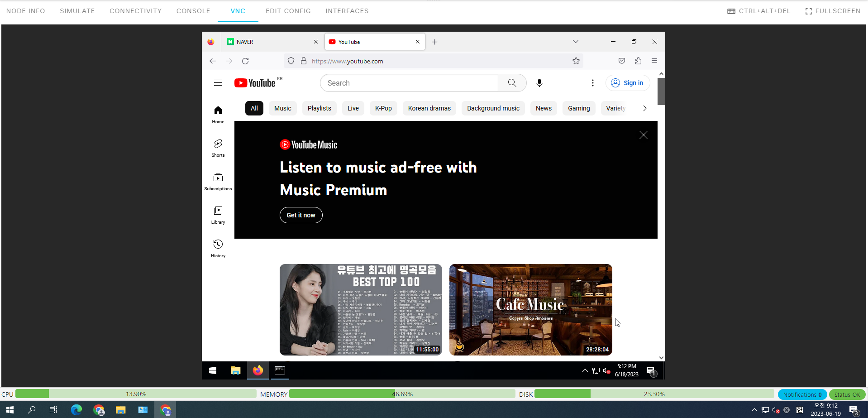Show site security padlock info
The height and width of the screenshot is (418, 868).
tap(304, 61)
